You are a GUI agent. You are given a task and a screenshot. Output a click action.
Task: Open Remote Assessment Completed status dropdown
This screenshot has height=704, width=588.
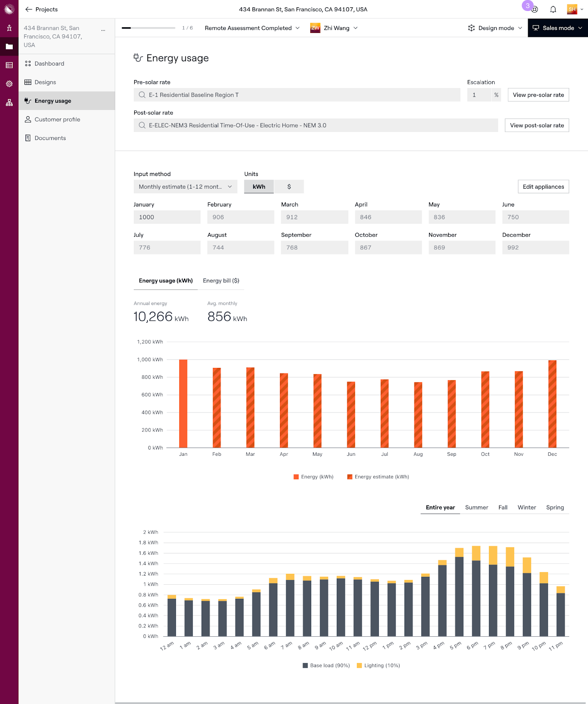coord(252,28)
